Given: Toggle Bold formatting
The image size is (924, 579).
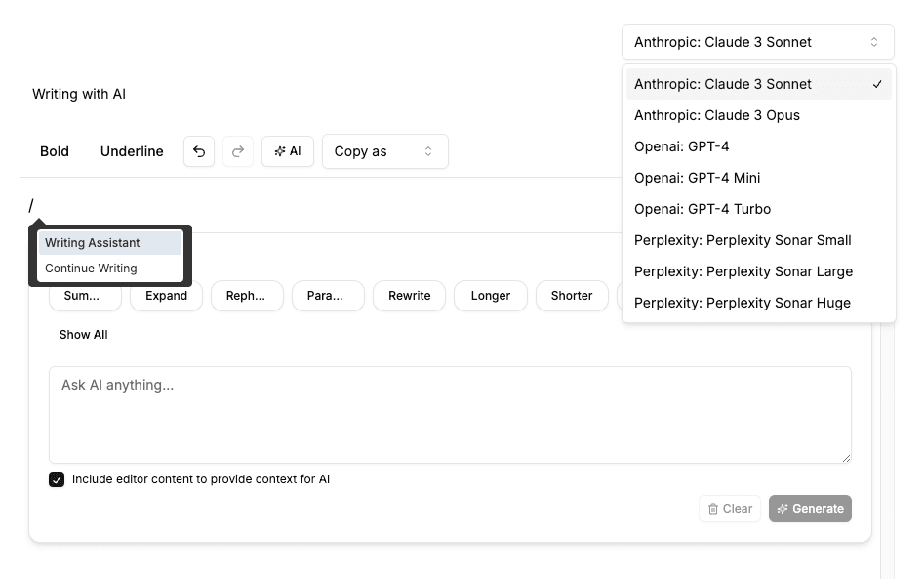Looking at the screenshot, I should [55, 151].
